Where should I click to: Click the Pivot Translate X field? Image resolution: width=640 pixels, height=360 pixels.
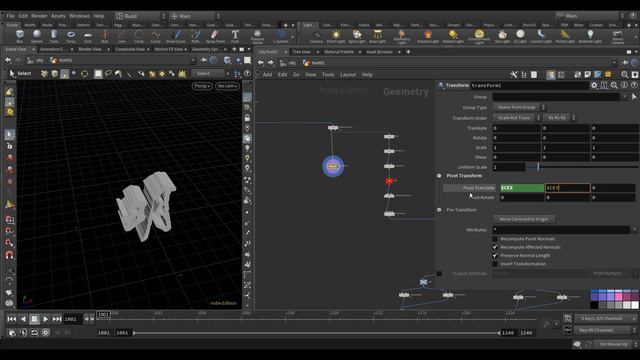click(x=522, y=188)
